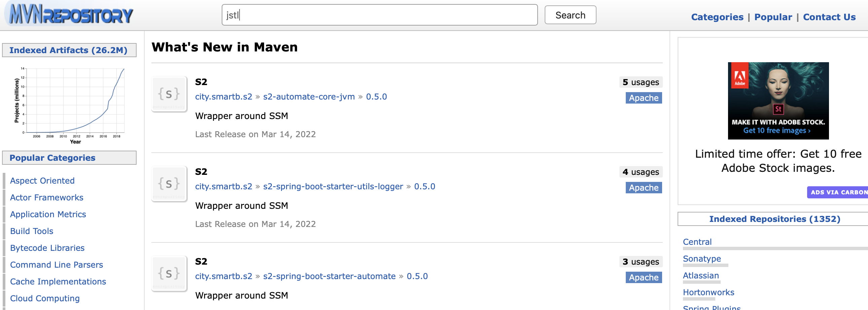This screenshot has height=310, width=868.
Task: Open the Indexed Repositories (1352) header link
Action: pyautogui.click(x=774, y=219)
